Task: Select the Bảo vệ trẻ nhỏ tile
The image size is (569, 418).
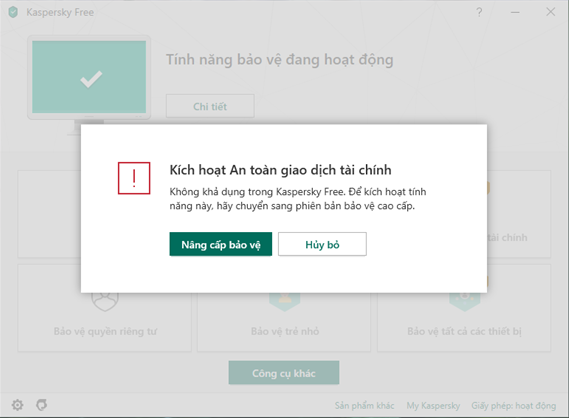Action: [x=284, y=308]
